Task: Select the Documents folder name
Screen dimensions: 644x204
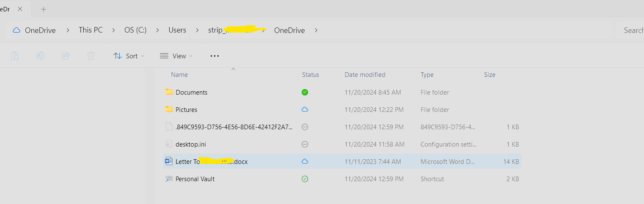Action: coord(192,92)
